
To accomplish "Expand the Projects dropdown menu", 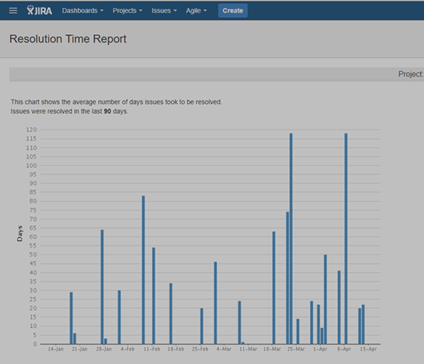I will point(127,11).
